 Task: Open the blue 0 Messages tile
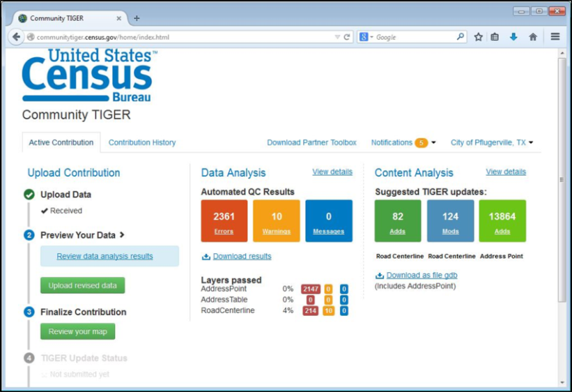point(329,221)
